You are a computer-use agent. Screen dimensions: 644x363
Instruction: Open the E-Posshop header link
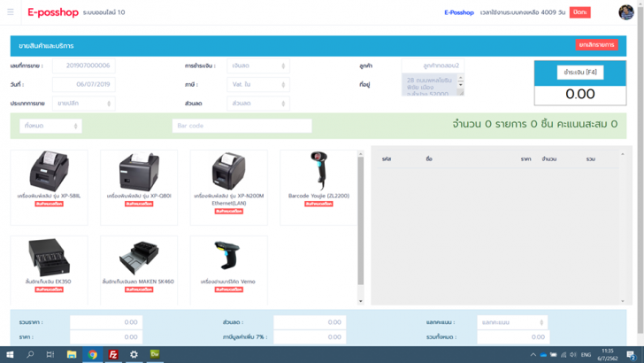click(459, 12)
